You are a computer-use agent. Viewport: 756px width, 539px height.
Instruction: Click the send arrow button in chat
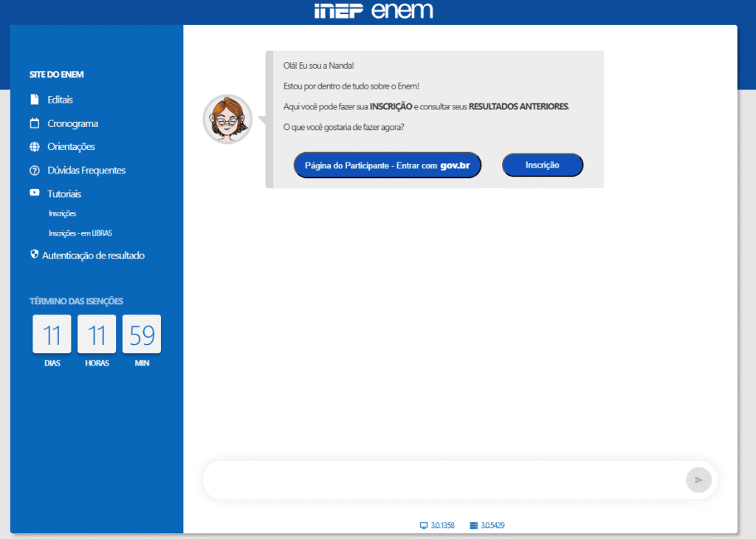(x=698, y=480)
